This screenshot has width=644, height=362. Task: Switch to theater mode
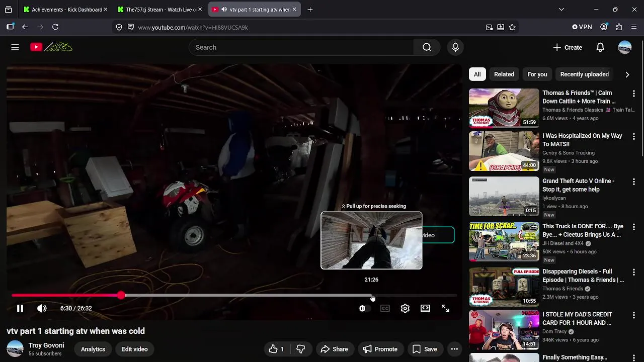point(425,308)
